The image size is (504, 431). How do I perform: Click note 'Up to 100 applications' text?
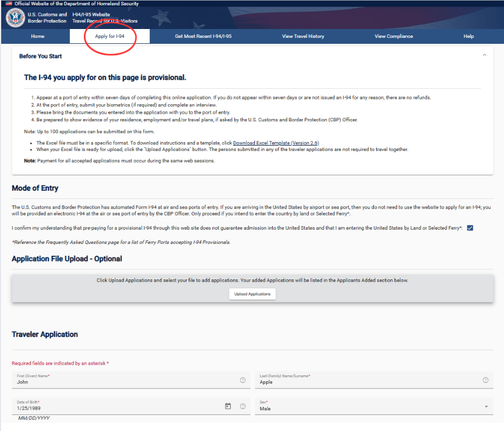coord(89,131)
